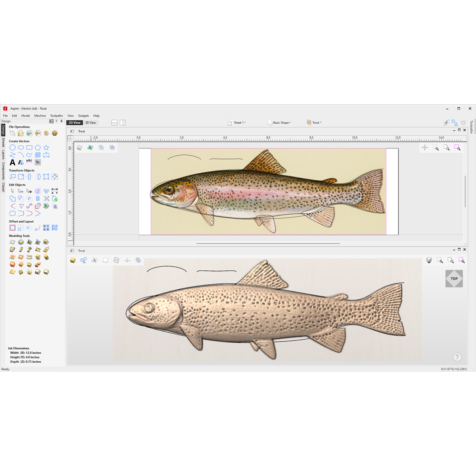The width and height of the screenshot is (476, 476).
Task: Click the help question mark in 3D view
Action: pos(457,357)
